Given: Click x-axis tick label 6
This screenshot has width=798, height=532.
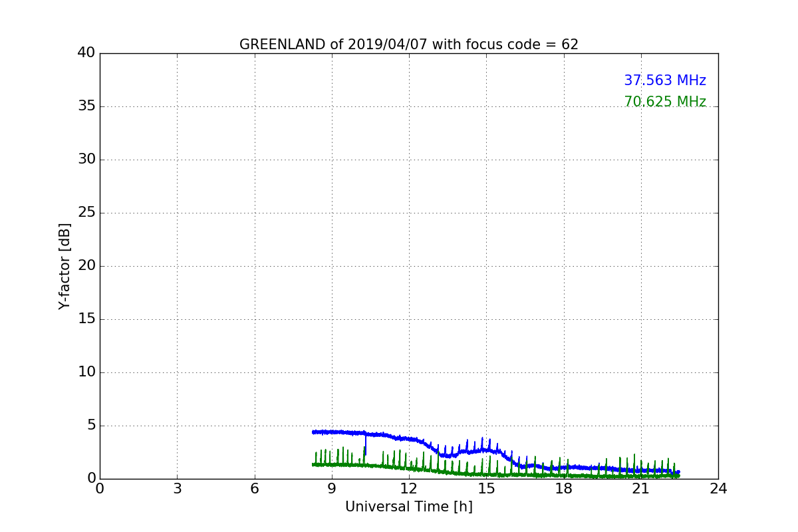Looking at the screenshot, I should click(255, 489).
